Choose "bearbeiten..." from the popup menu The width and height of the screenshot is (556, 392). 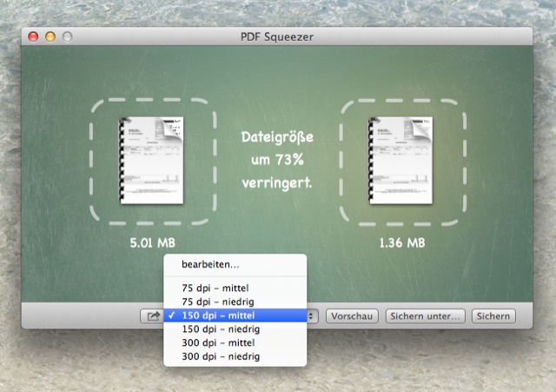coord(209,264)
